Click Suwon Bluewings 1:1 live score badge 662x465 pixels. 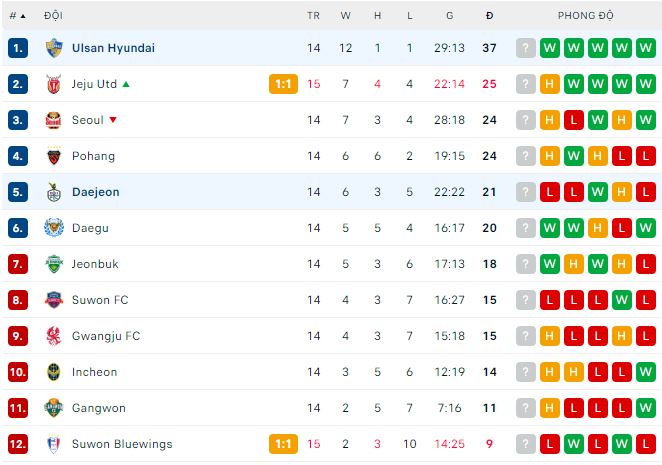click(x=283, y=444)
